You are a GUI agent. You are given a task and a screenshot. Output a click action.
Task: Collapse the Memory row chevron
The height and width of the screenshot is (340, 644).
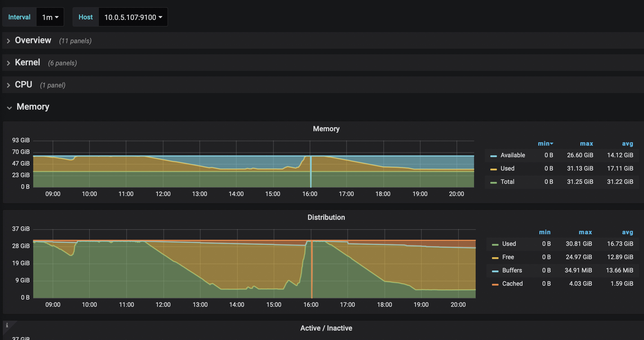point(9,108)
